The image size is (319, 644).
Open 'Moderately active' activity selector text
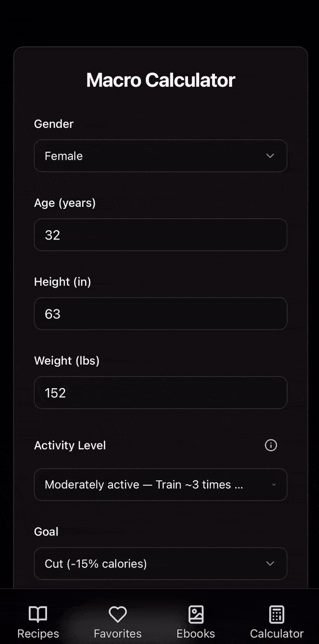click(144, 485)
